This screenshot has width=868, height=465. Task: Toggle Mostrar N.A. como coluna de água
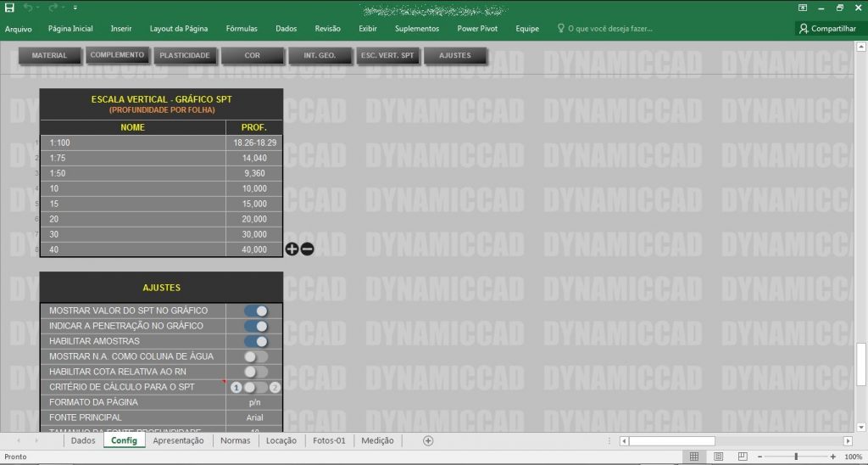pos(256,356)
